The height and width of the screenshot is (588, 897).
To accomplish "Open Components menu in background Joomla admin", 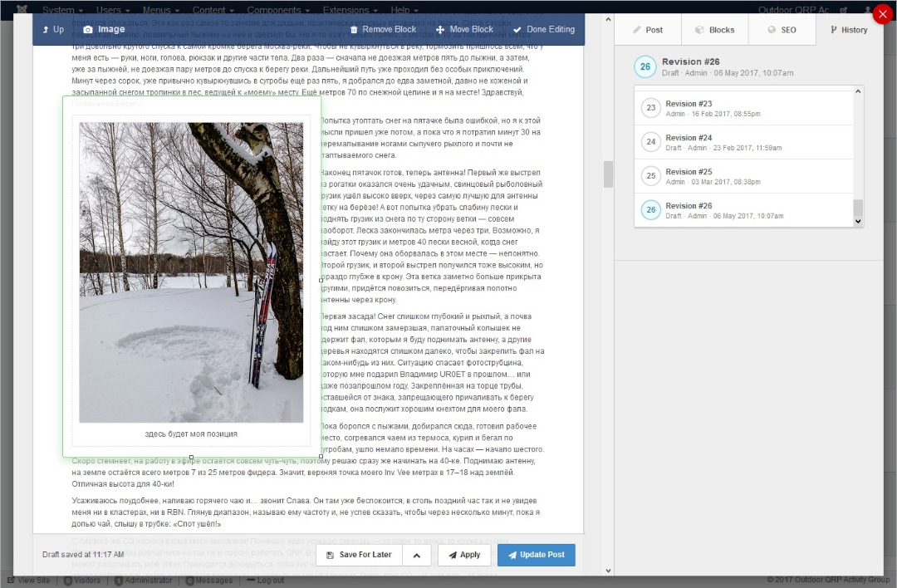I will pos(278,10).
